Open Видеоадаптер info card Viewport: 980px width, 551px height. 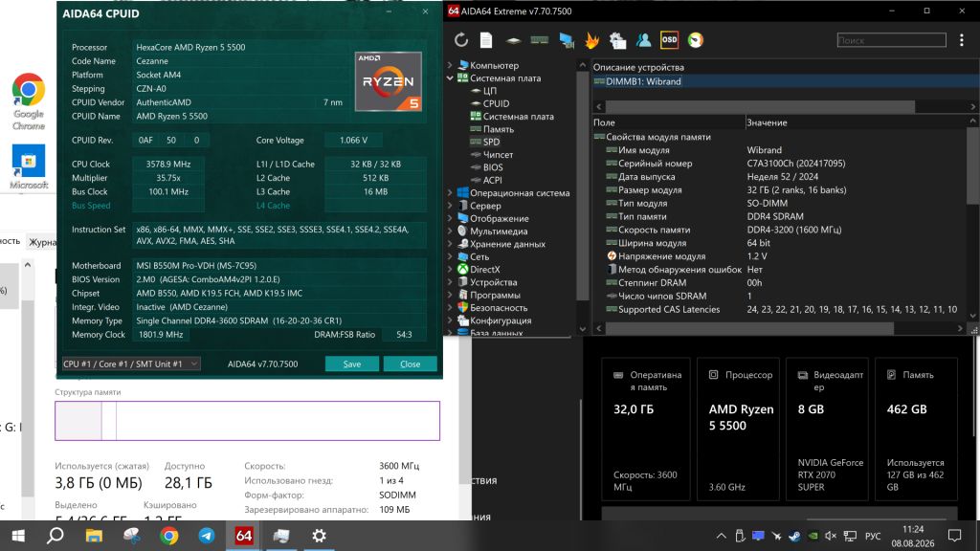click(828, 430)
